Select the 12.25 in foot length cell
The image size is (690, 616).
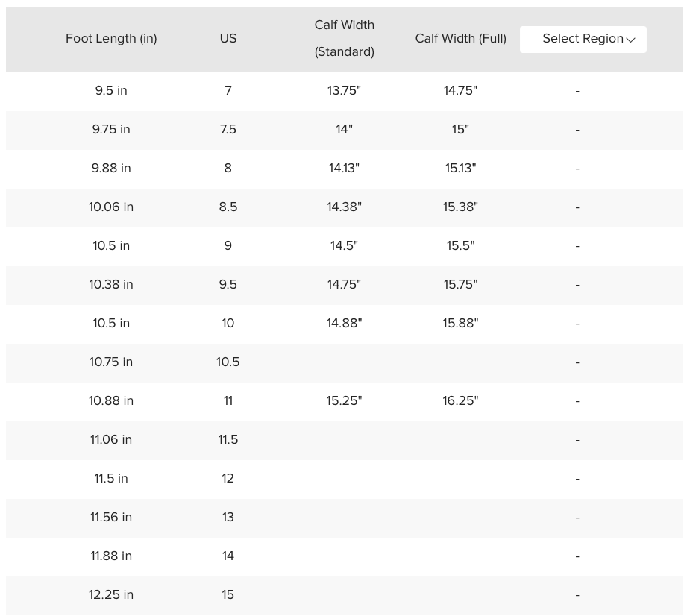tap(111, 595)
